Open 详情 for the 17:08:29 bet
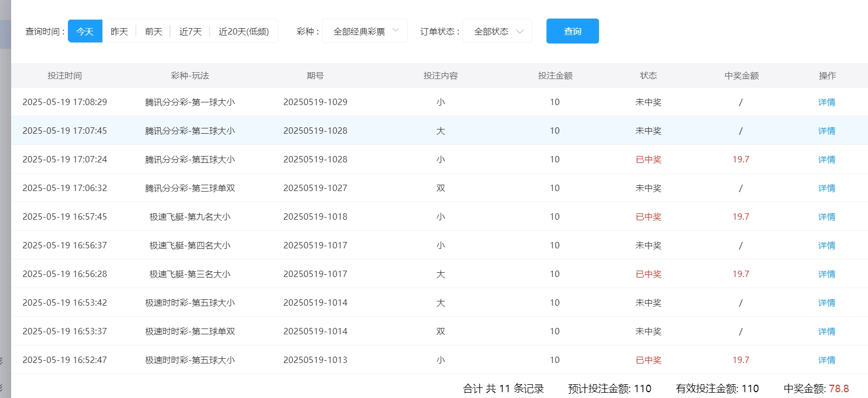The height and width of the screenshot is (398, 868). click(827, 102)
